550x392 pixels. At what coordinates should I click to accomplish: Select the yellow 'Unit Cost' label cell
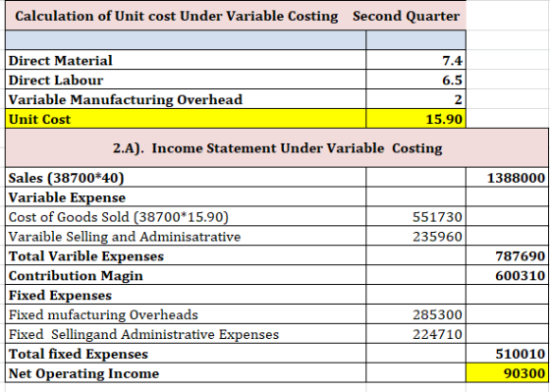click(186, 119)
